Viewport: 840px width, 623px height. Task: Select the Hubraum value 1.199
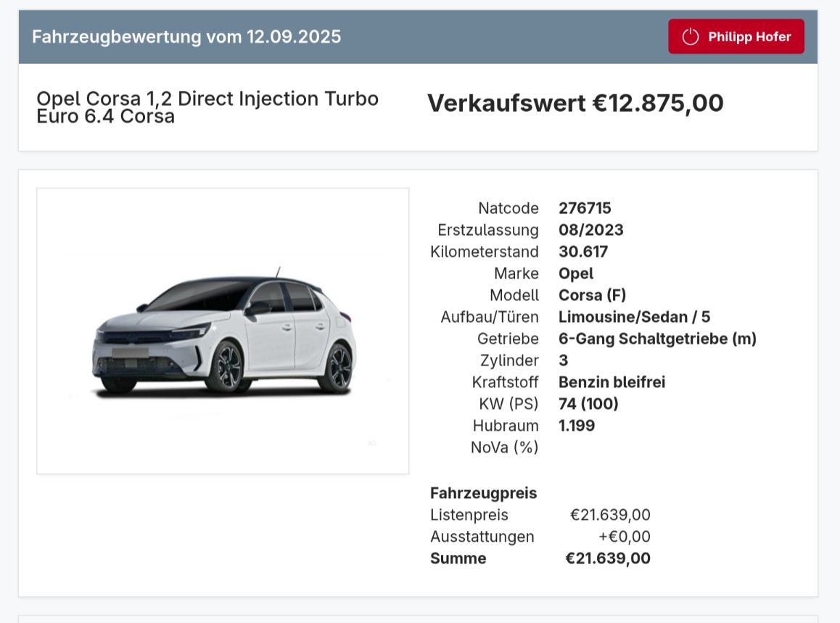coord(577,426)
